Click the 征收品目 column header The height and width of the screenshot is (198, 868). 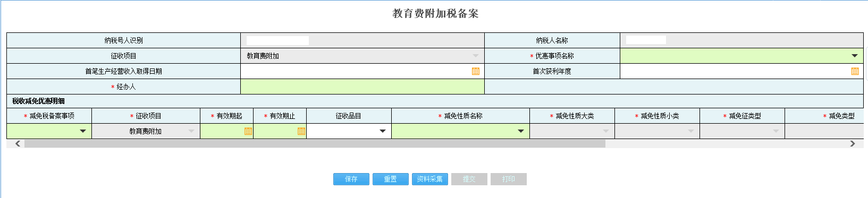[x=349, y=116]
